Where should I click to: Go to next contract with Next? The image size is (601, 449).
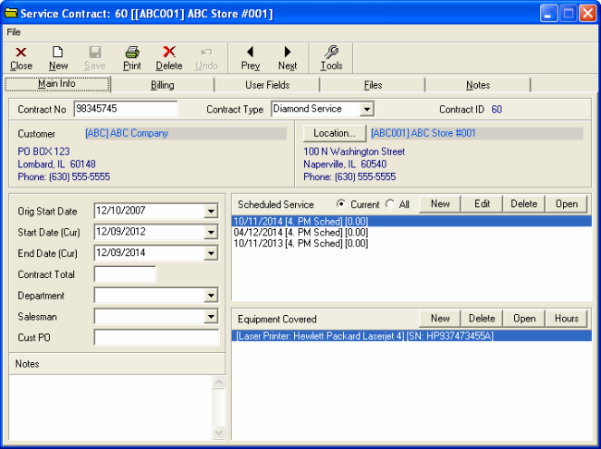click(x=287, y=58)
